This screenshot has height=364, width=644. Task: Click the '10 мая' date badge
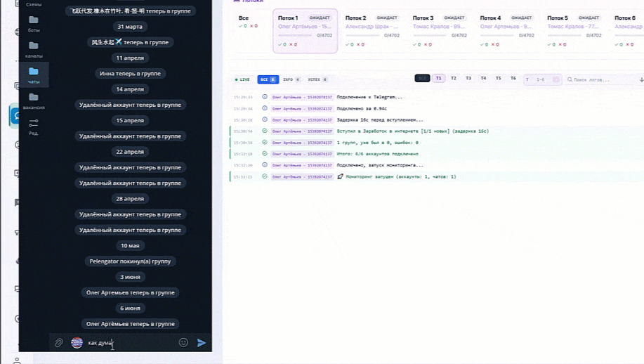tap(130, 246)
